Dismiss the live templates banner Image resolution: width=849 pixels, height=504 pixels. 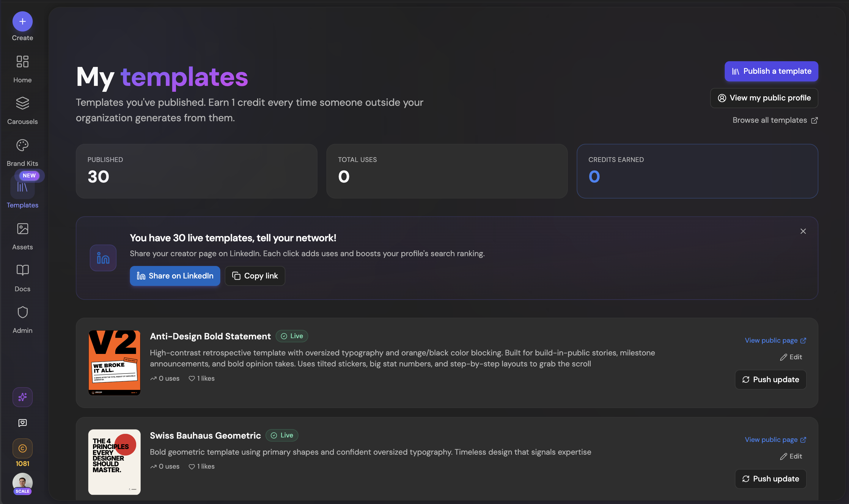(803, 231)
